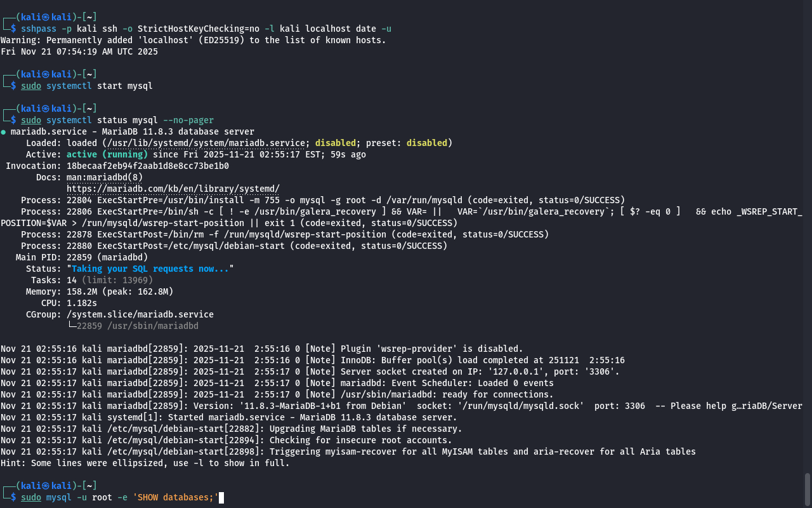Click the 'sudo systemctl start mysql' command
812x508 pixels.
86,86
